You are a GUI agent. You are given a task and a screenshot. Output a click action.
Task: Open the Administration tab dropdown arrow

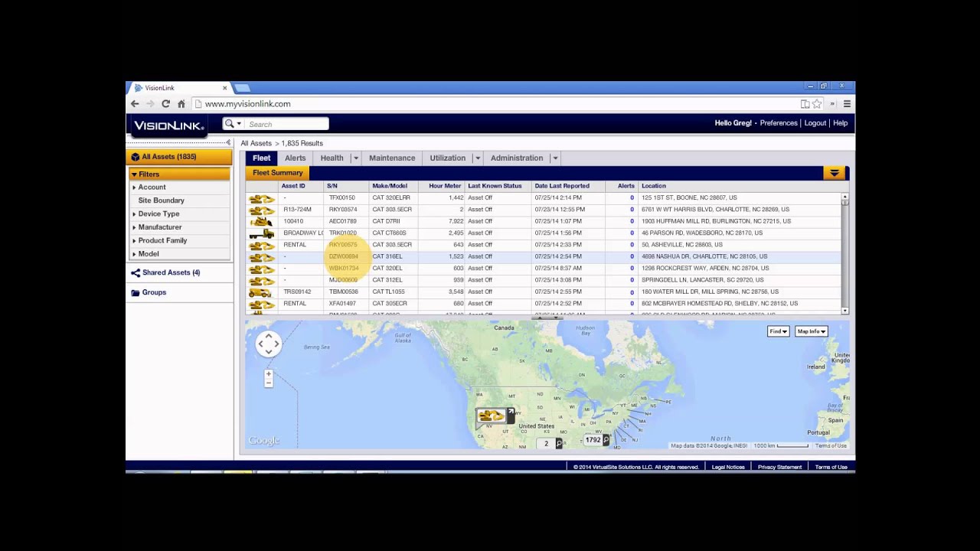[x=555, y=158]
